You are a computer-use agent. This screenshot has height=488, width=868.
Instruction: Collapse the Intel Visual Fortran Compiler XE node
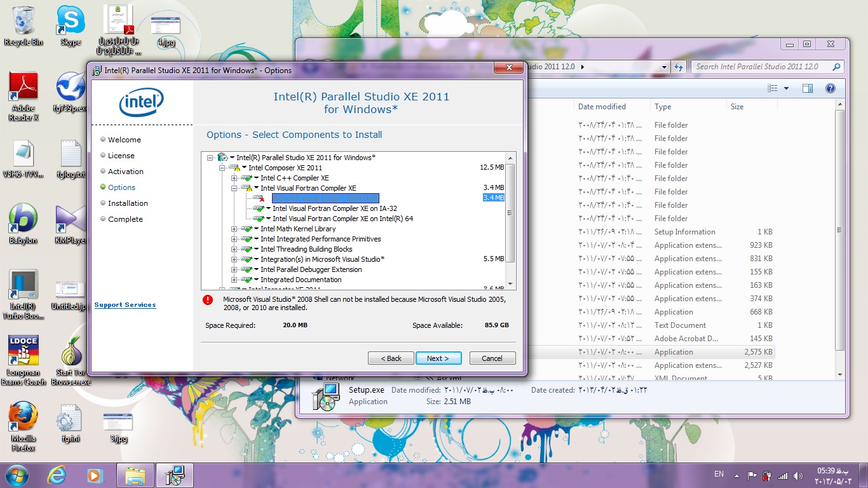[x=234, y=188]
